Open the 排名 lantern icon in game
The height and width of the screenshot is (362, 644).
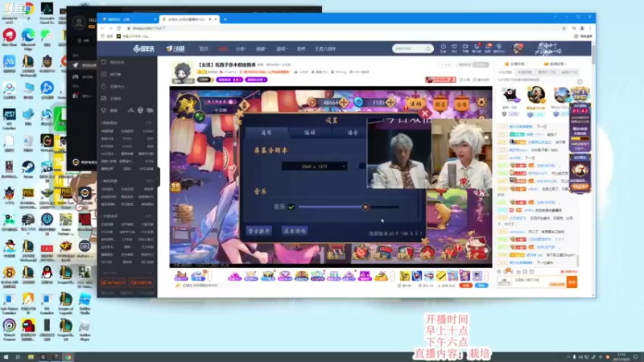pos(440,105)
